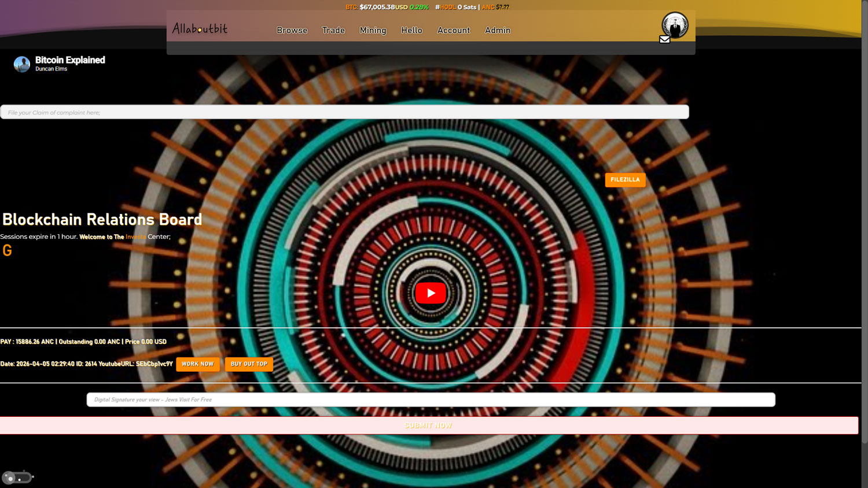Screen dimensions: 868x488
Task: Select Mining in the navigation bar
Action: coord(373,30)
